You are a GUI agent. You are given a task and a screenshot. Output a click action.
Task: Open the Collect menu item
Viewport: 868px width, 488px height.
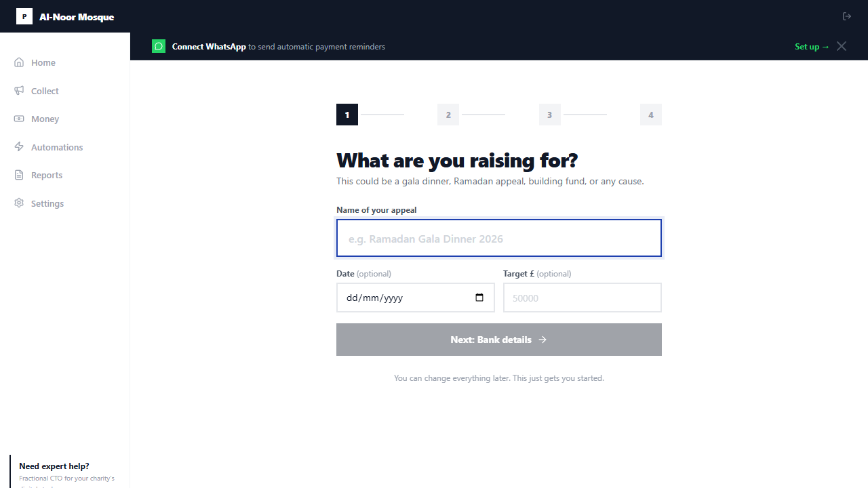click(x=45, y=91)
